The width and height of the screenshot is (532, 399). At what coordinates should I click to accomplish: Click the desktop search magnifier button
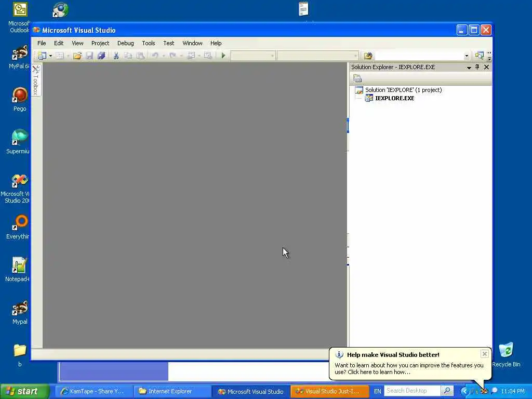pyautogui.click(x=447, y=391)
